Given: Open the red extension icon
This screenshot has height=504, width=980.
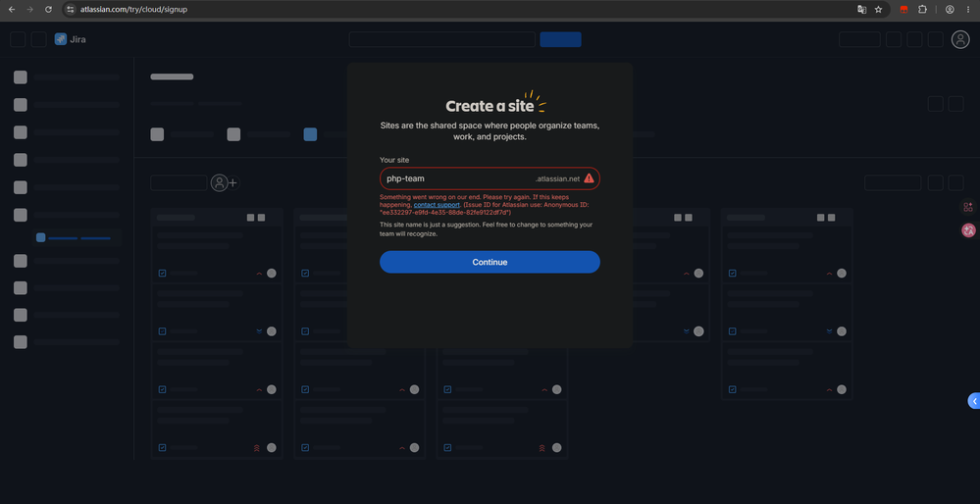Looking at the screenshot, I should coord(903,10).
